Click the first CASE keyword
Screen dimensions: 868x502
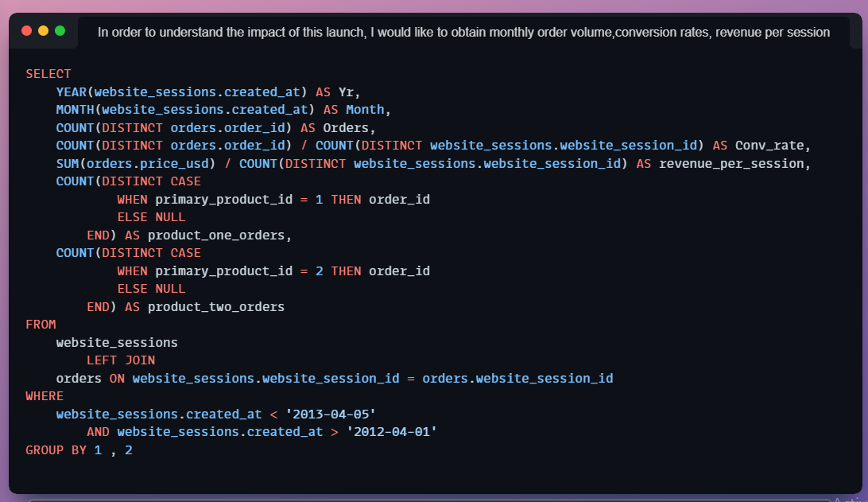pyautogui.click(x=185, y=181)
